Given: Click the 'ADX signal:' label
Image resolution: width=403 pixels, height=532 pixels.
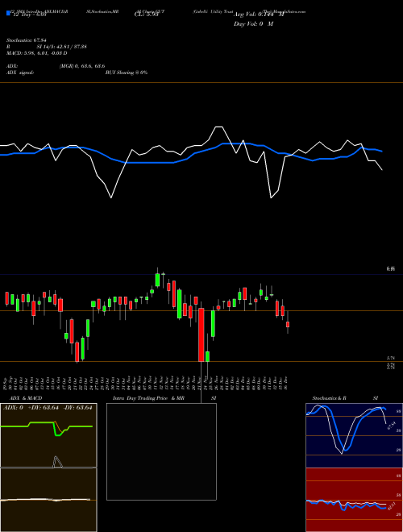Looking at the screenshot, I should (19, 73).
